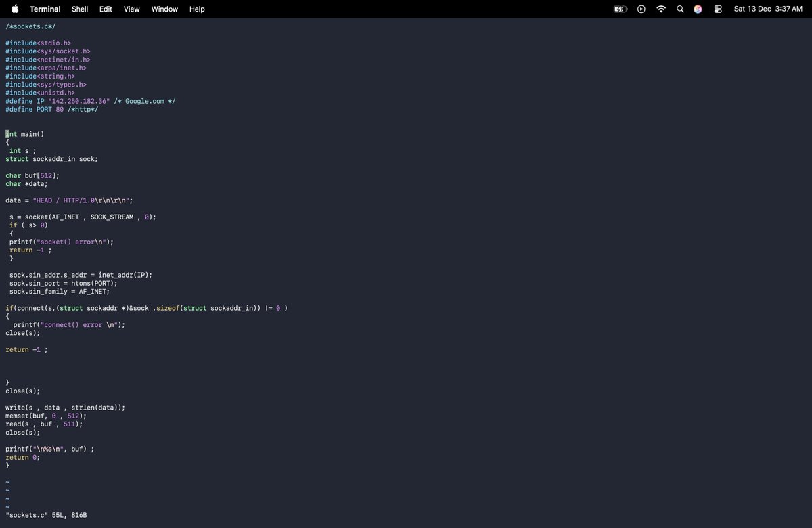Click the IP string "142.250.182.36"
Image resolution: width=812 pixels, height=528 pixels.
(x=78, y=101)
